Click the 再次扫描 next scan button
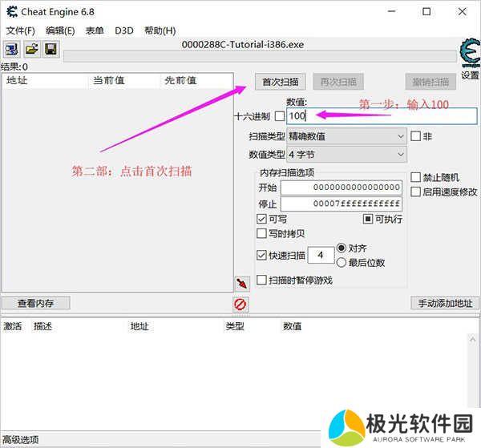The image size is (481, 448). click(x=338, y=82)
